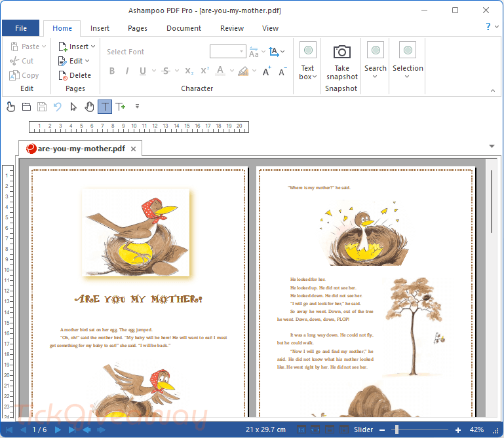This screenshot has width=504, height=438.
Task: Expand the Search dropdown chevron
Action: (375, 77)
